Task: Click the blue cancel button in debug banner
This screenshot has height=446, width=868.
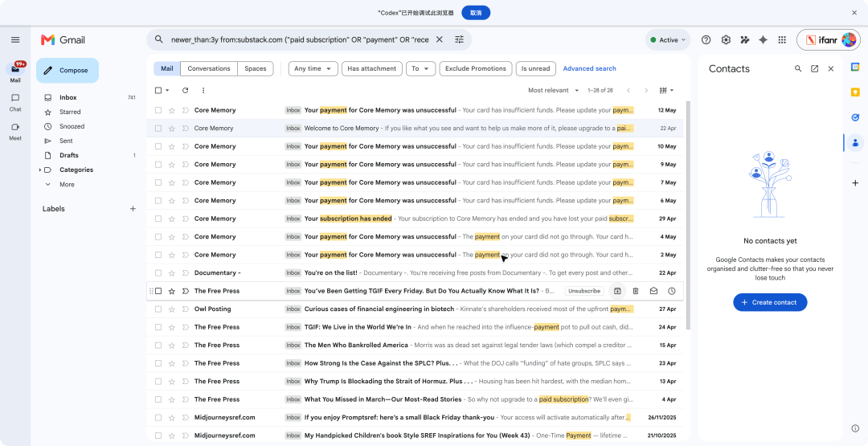Action: 476,13
